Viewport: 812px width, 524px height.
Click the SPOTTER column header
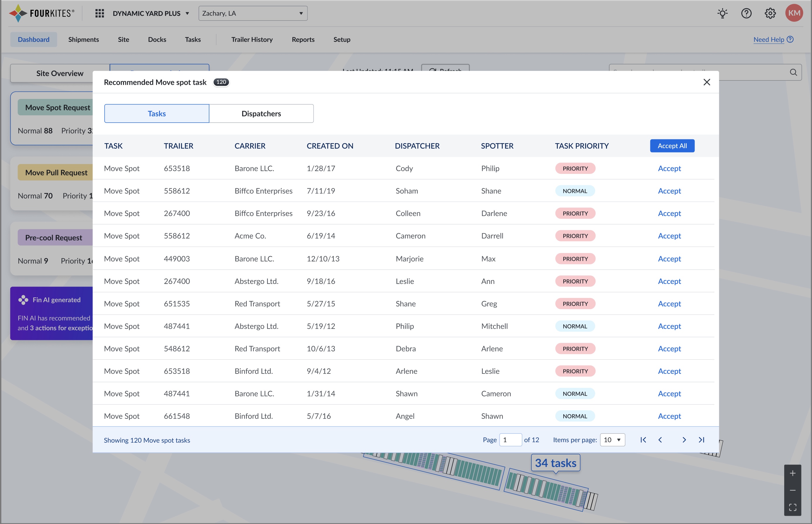click(x=497, y=145)
